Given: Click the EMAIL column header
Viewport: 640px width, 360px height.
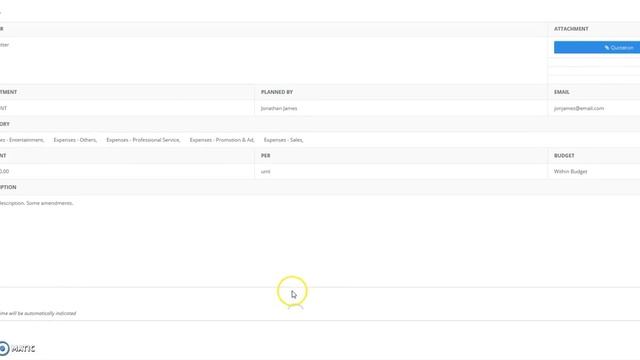Looking at the screenshot, I should tap(562, 92).
